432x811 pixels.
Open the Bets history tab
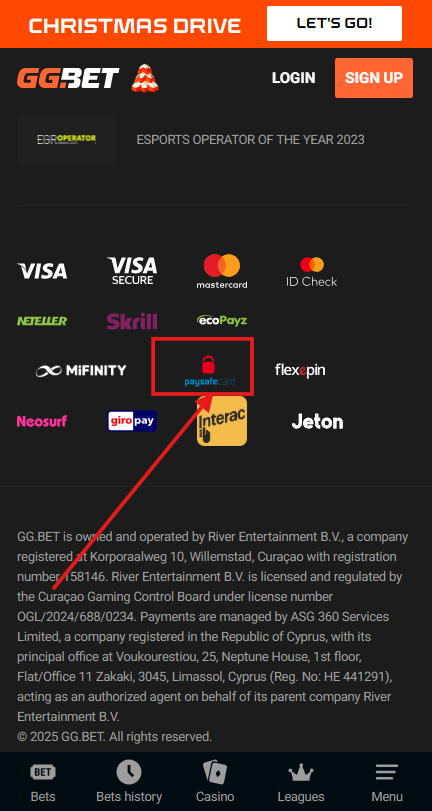(129, 782)
